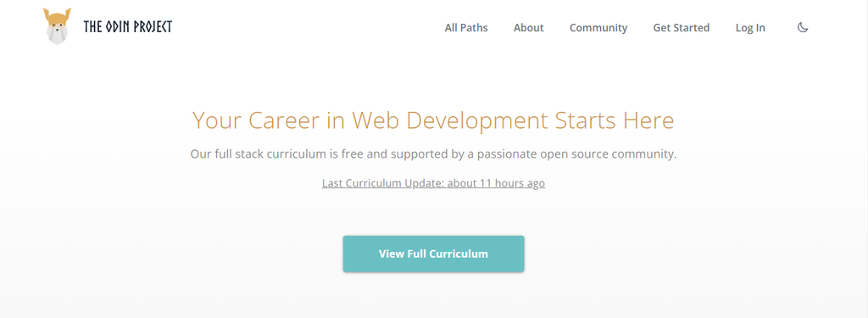Click the View Full Curriculum button
The height and width of the screenshot is (318, 868).
click(x=433, y=254)
